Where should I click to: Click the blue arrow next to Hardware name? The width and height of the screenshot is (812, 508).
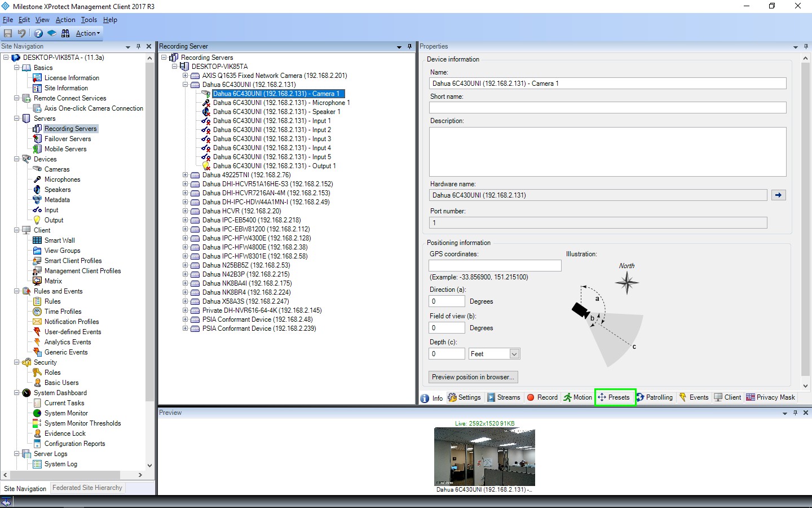pos(778,195)
